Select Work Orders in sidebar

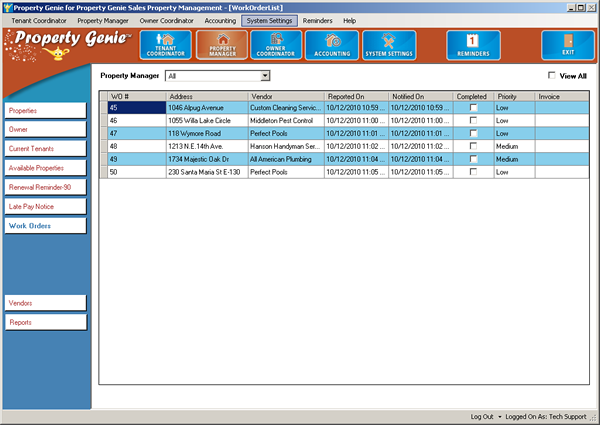[x=45, y=226]
